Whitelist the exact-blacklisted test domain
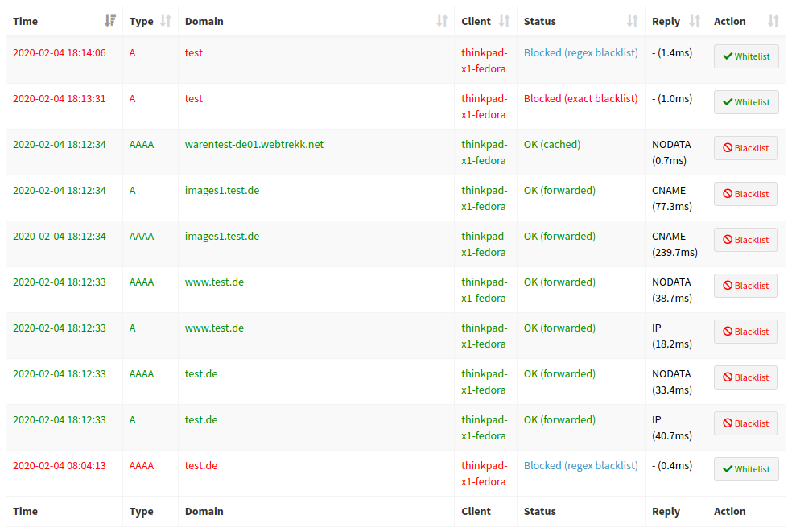The image size is (792, 532). point(746,102)
